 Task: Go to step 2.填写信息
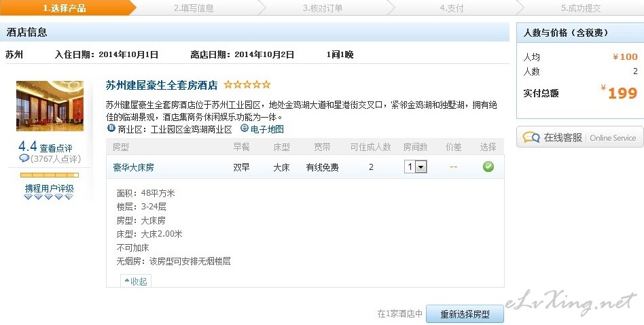point(194,7)
